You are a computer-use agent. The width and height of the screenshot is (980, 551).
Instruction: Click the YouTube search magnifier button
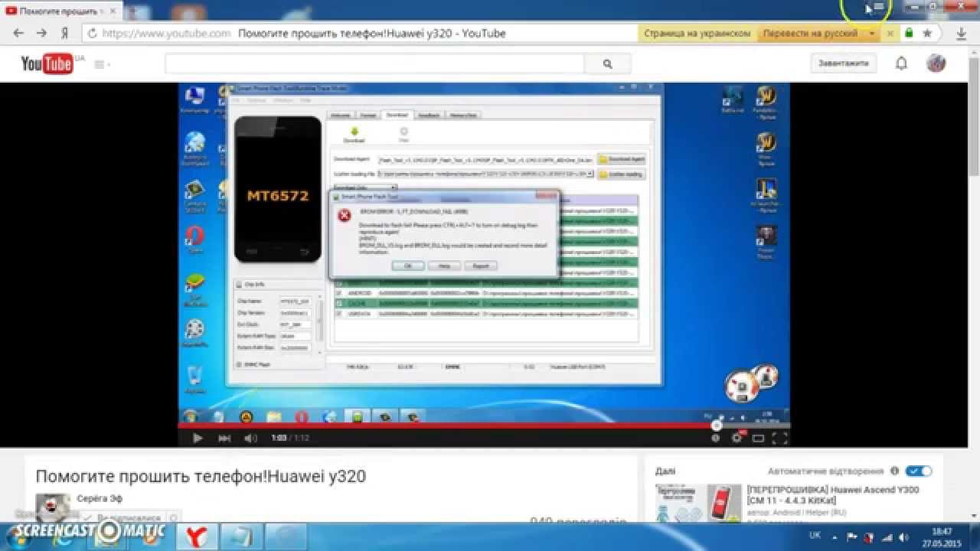(608, 64)
